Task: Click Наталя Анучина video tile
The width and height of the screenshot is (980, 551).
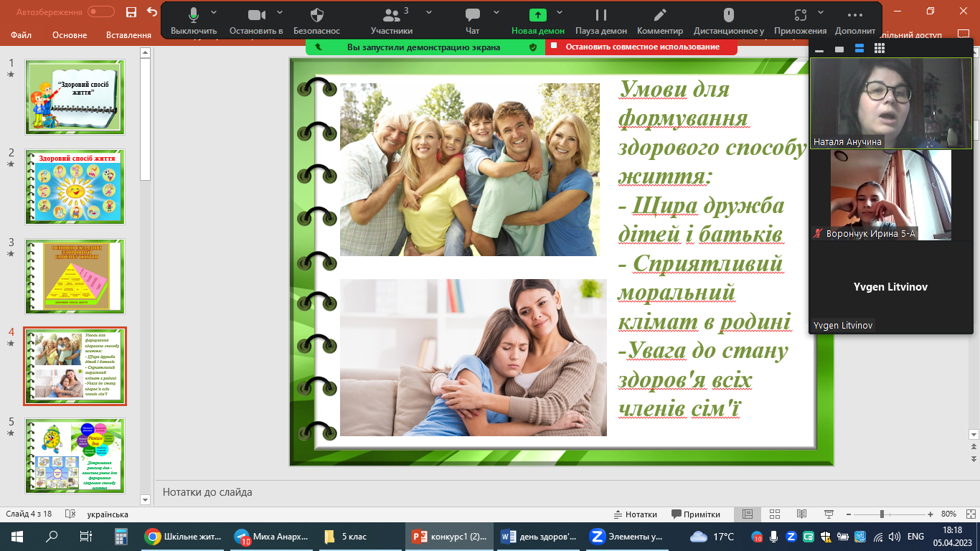Action: (890, 103)
